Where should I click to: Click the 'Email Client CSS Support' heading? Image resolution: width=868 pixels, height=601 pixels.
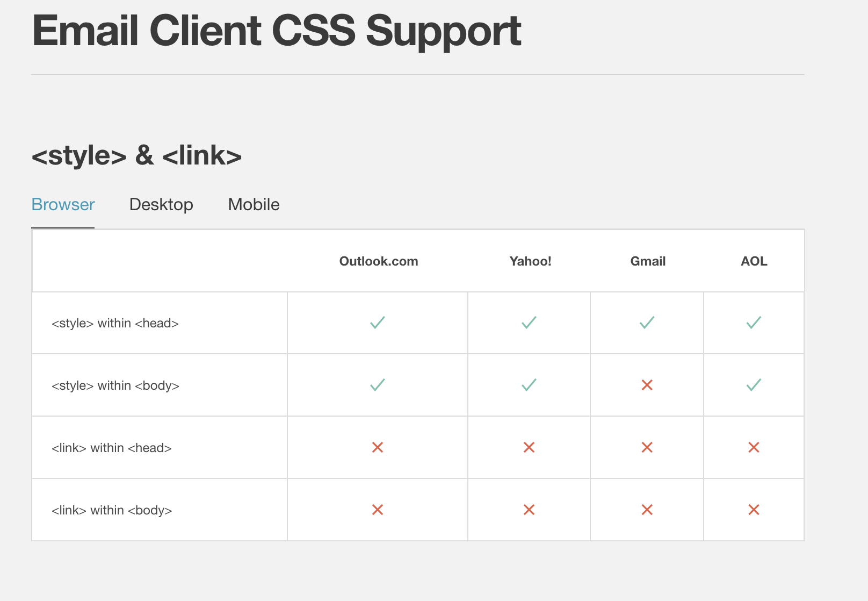point(277,31)
